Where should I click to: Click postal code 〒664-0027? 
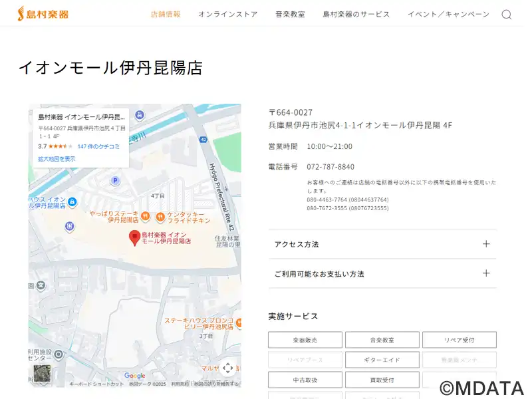[x=291, y=112]
